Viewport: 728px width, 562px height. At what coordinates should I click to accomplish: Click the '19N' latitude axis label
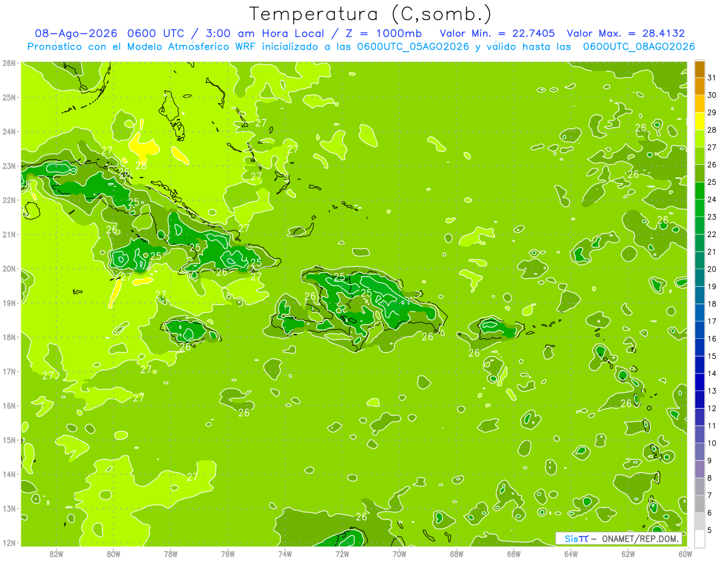[8, 303]
